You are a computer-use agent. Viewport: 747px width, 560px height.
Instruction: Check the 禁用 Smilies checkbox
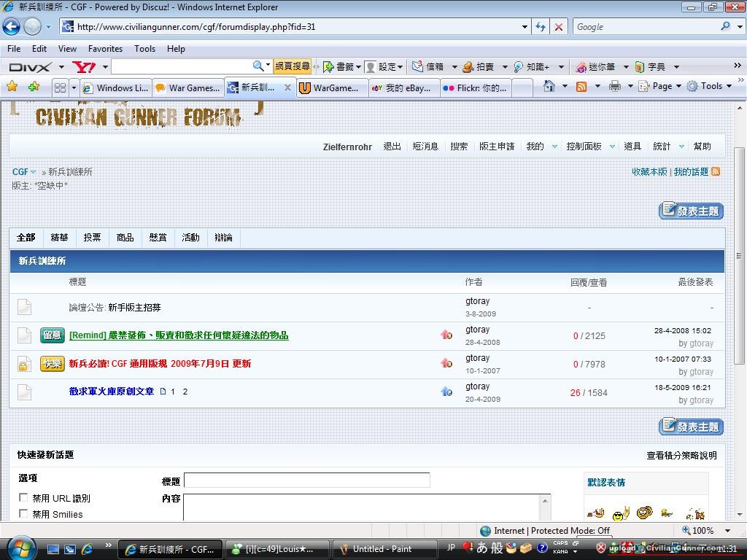(x=23, y=514)
